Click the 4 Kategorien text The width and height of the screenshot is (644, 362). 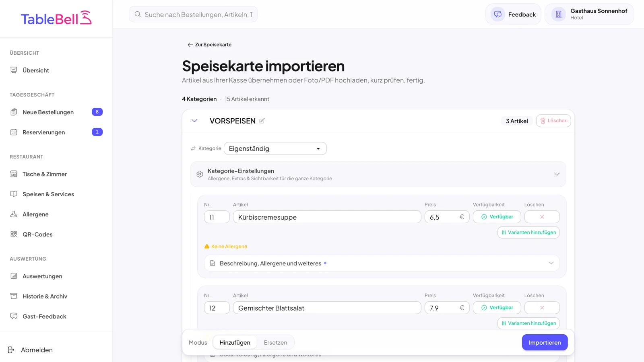coord(199,99)
